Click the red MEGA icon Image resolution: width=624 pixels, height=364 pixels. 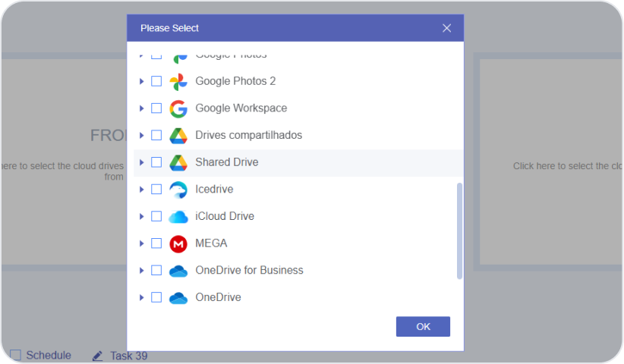(x=178, y=243)
